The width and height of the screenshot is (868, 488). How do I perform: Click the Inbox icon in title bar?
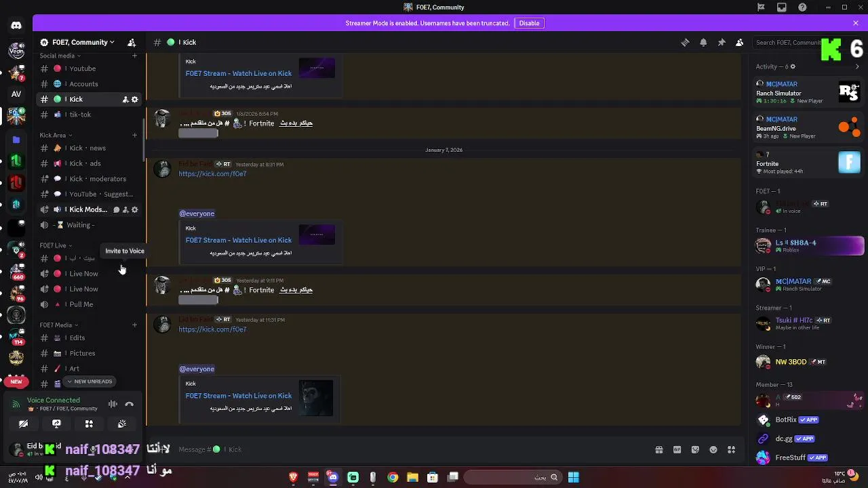click(x=782, y=7)
